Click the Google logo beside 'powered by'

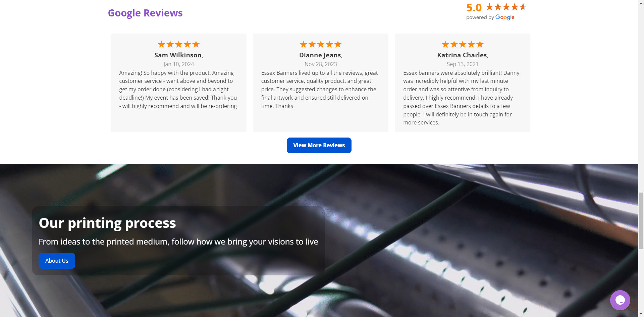(x=505, y=17)
